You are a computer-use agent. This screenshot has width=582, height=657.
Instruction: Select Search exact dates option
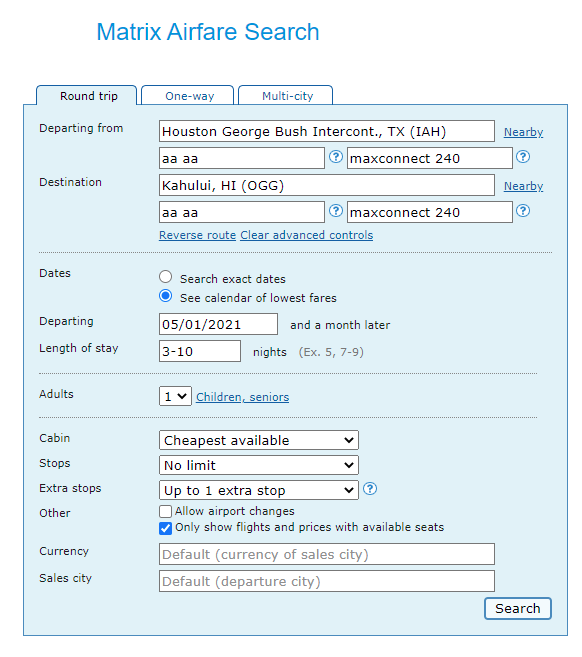click(166, 277)
